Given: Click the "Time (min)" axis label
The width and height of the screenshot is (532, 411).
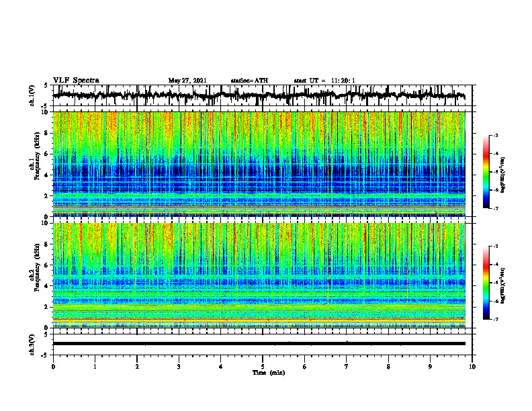Looking at the screenshot, I should [269, 373].
